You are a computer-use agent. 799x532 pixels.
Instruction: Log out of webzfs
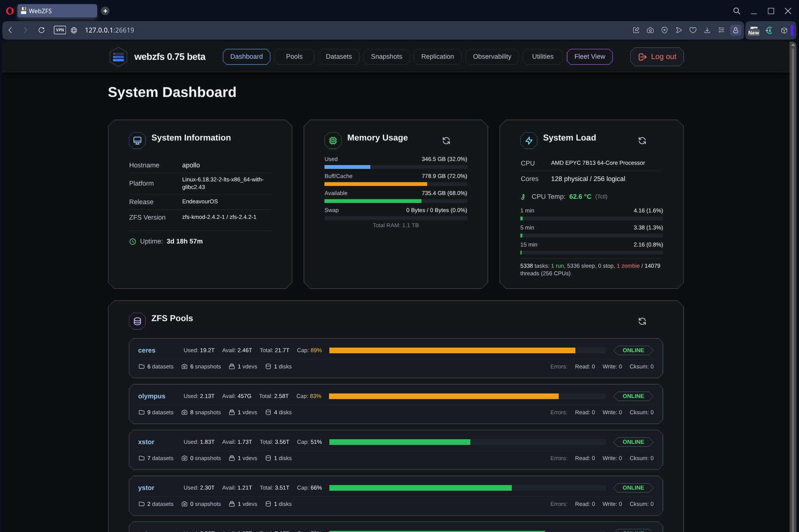(x=657, y=57)
